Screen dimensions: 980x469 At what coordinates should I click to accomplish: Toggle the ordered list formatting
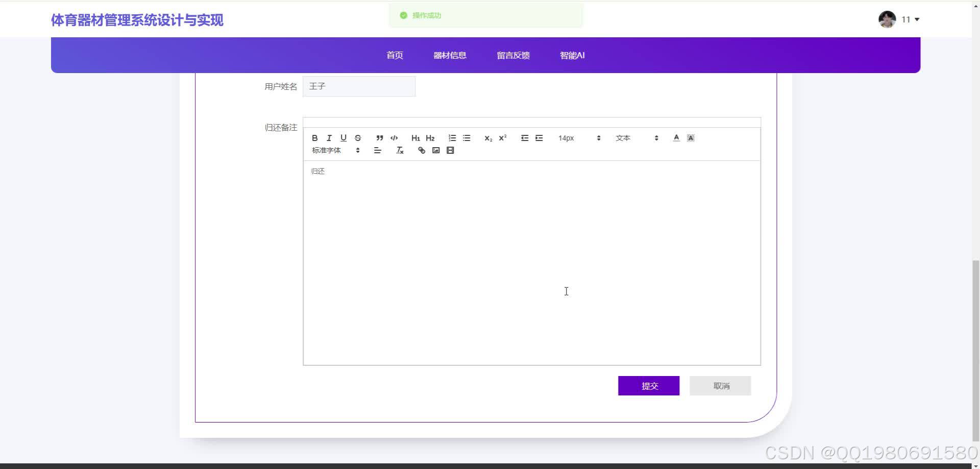point(452,138)
